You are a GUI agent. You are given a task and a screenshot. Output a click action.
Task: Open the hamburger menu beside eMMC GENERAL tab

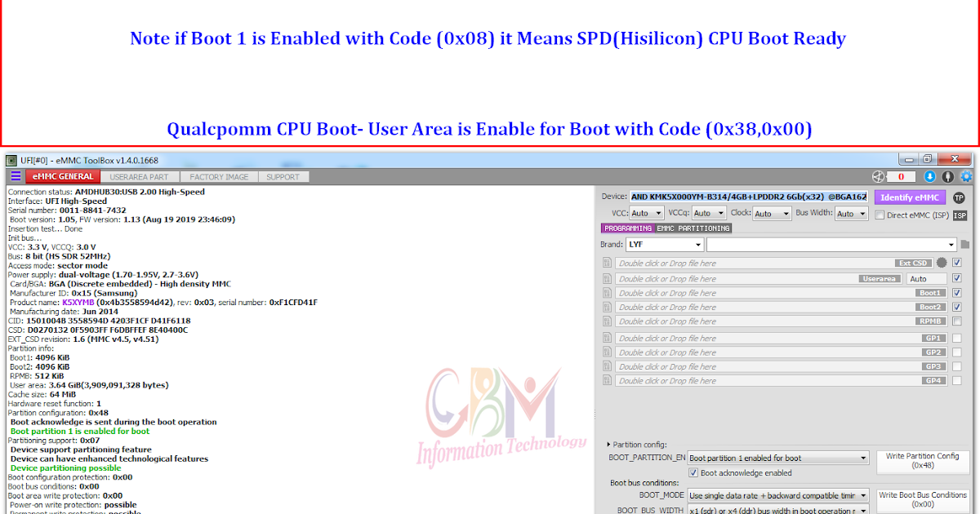click(x=16, y=176)
